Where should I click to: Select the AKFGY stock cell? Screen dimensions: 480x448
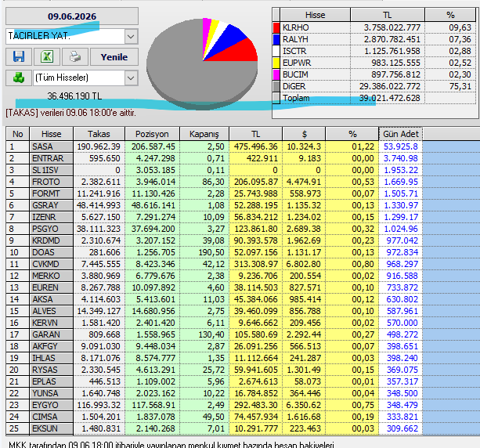coord(52,346)
